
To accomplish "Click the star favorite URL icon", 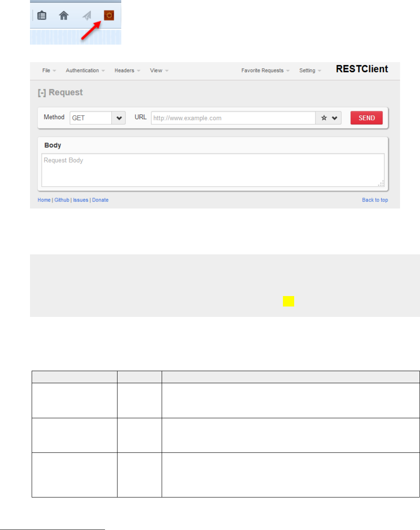I will coord(324,118).
